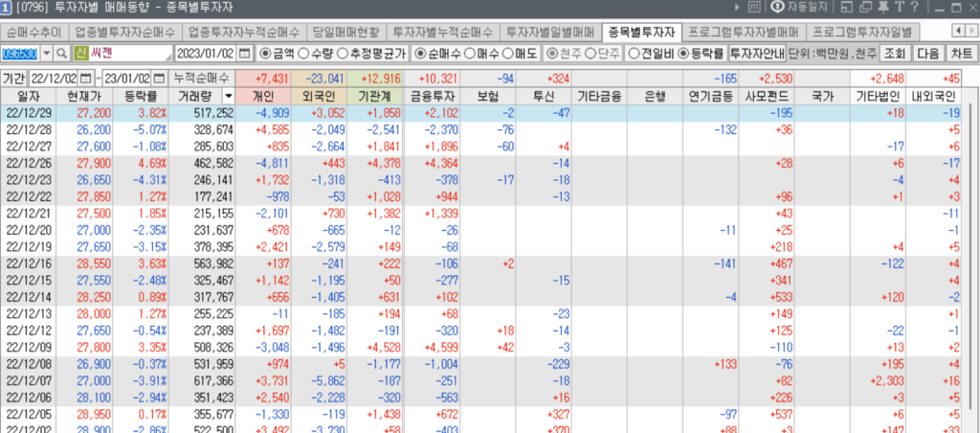980x433 pixels.
Task: Click the stock search magnifier icon
Action: tap(62, 53)
